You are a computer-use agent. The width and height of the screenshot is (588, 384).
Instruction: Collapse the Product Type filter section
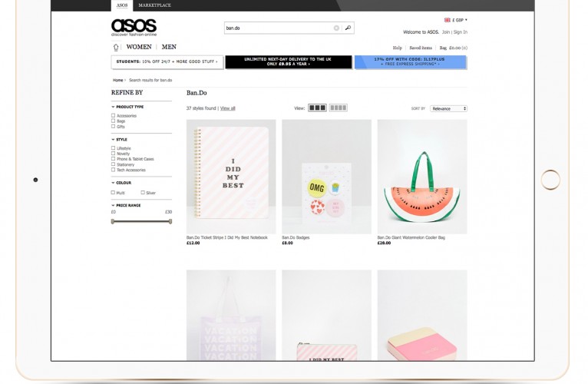pos(127,107)
